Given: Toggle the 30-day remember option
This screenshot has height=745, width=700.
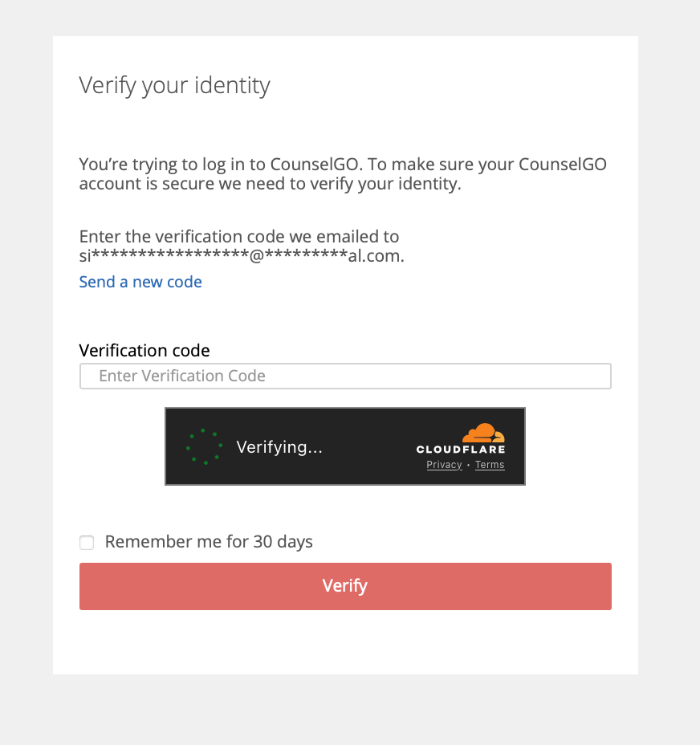Looking at the screenshot, I should pos(86,543).
